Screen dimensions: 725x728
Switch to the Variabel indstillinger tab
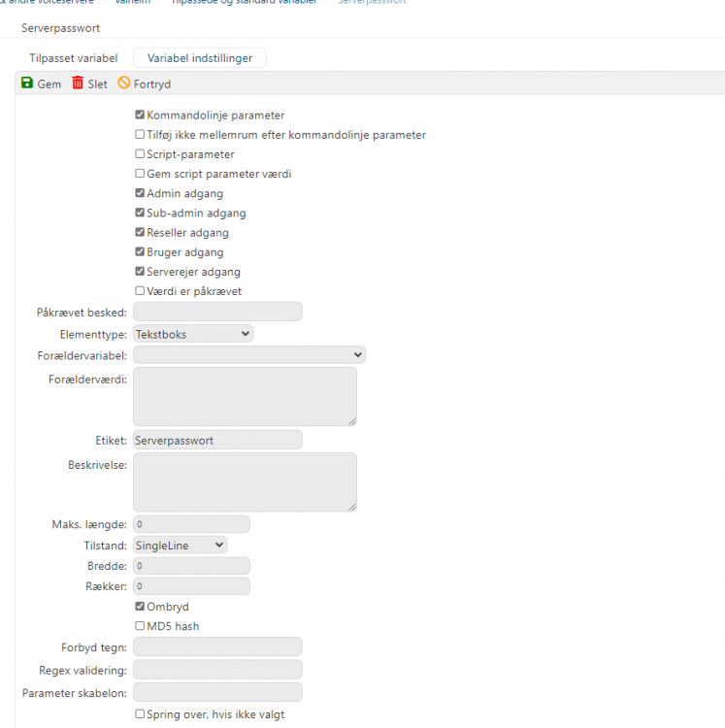pyautogui.click(x=199, y=58)
